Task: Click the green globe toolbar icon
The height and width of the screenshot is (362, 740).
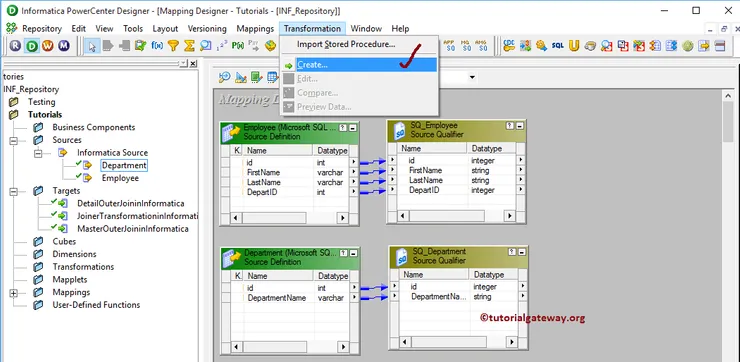Action: click(688, 46)
